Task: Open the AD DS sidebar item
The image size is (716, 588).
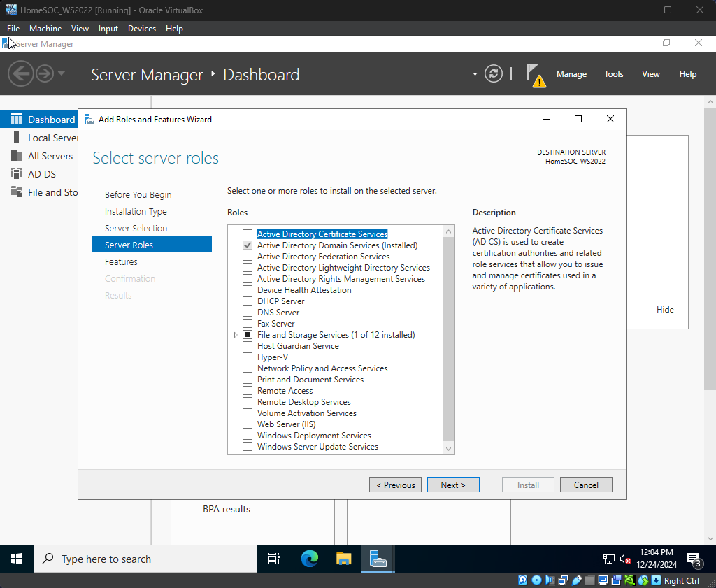Action: (x=41, y=174)
